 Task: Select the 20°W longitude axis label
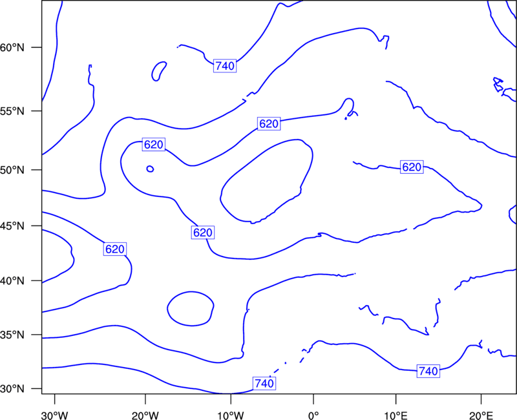coord(145,415)
